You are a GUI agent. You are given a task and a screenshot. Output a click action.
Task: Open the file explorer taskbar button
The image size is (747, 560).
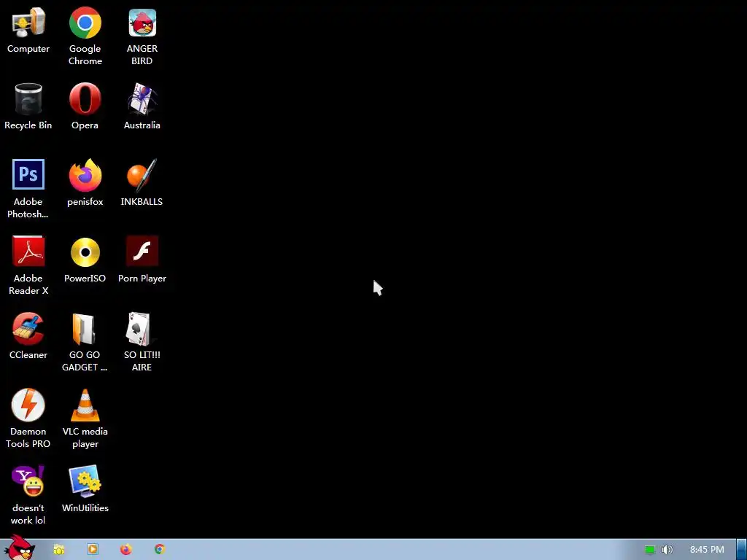(59, 550)
